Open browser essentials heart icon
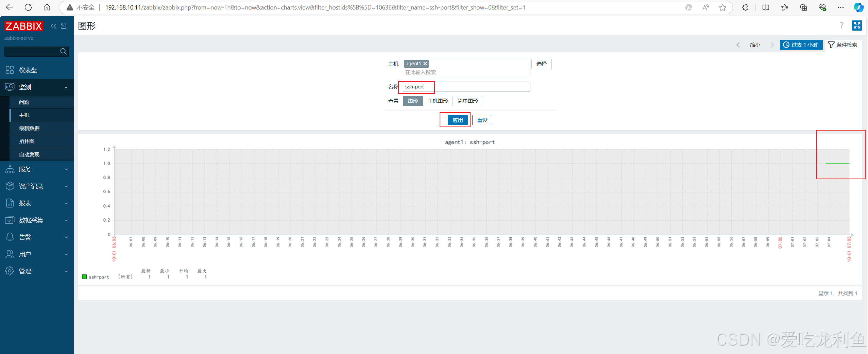This screenshot has width=868, height=354. pos(822,7)
